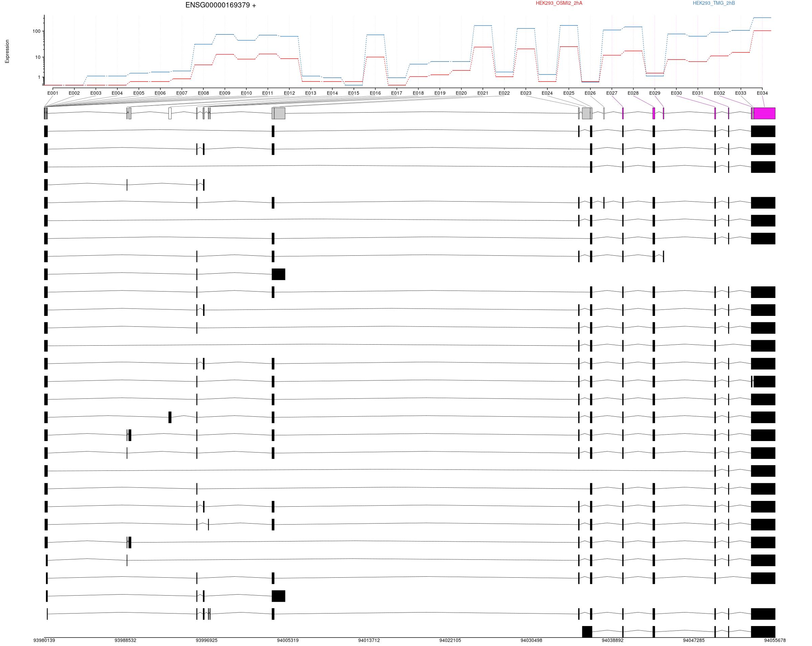Select the HEK293_TMG_2hB legend label
This screenshot has height=646, width=812.
click(x=714, y=3)
